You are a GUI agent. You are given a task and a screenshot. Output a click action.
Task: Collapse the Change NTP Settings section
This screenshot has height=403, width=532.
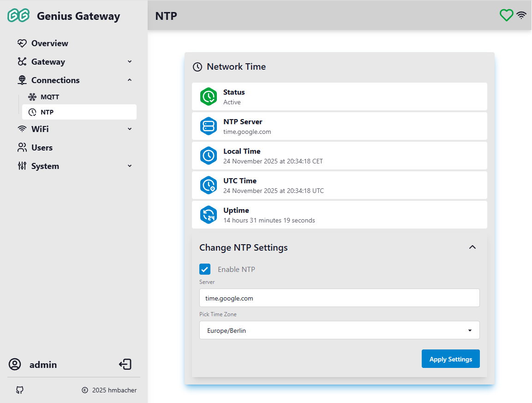click(472, 247)
